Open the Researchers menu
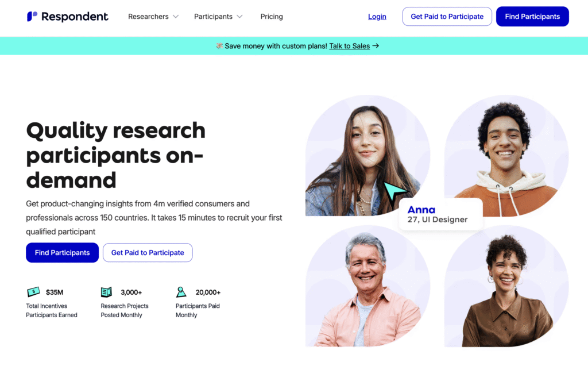 coord(148,17)
